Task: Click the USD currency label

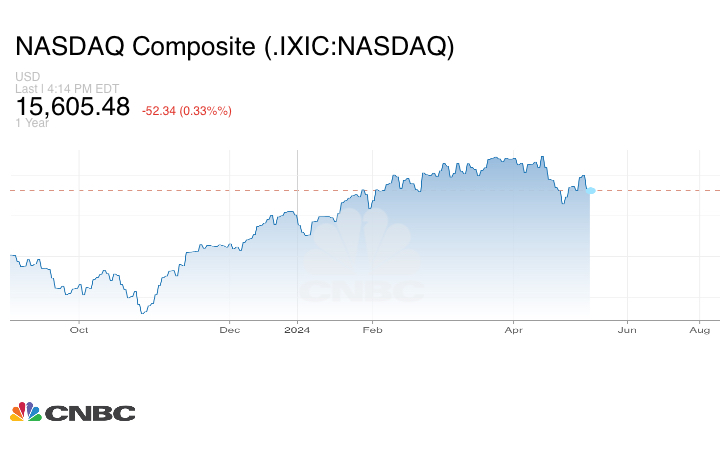Action: coord(27,77)
